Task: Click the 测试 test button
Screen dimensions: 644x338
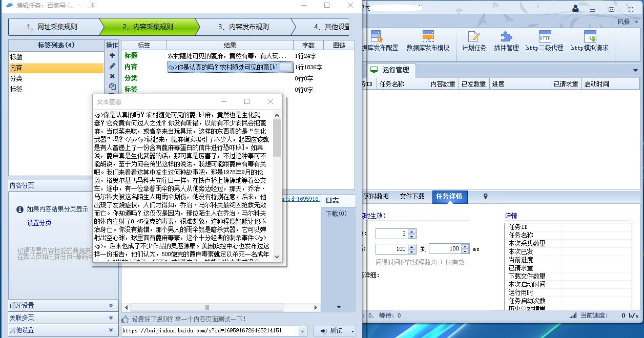Action: [x=331, y=331]
